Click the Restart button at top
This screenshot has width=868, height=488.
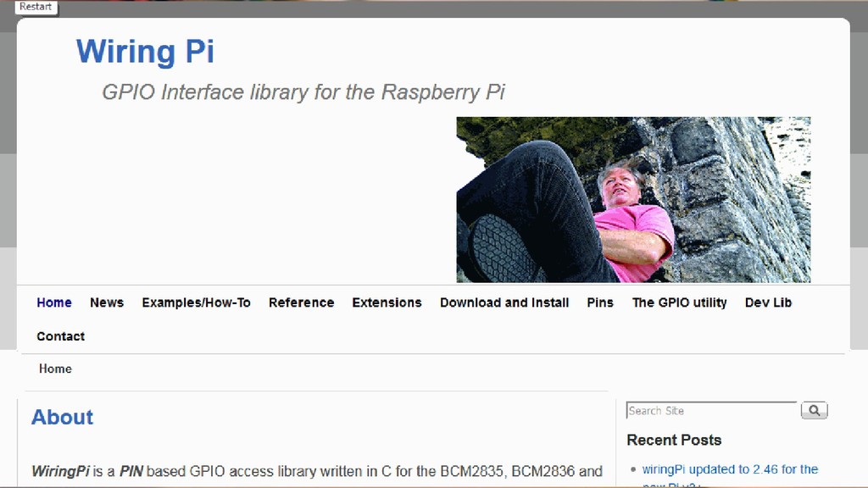coord(36,7)
